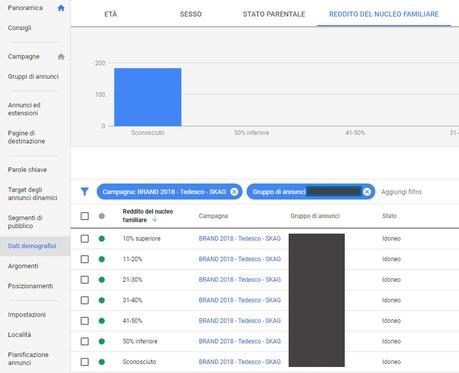The image size is (459, 373).
Task: Click green status dot for Sconosciuto row
Action: (x=102, y=362)
